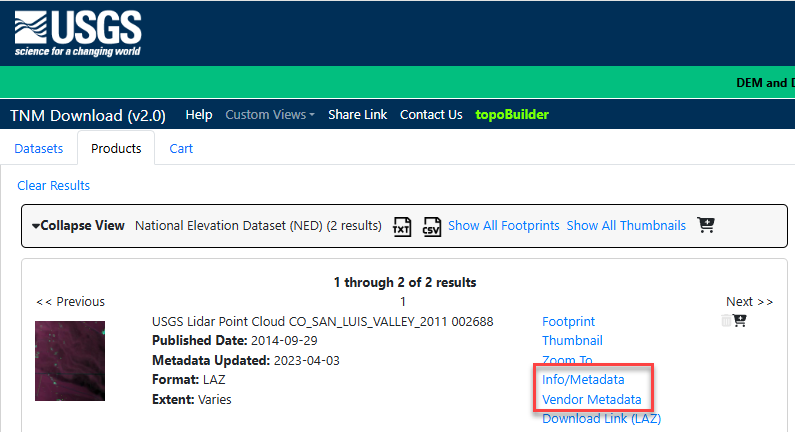Click Show All Thumbnails
The image size is (795, 432).
pyautogui.click(x=626, y=226)
